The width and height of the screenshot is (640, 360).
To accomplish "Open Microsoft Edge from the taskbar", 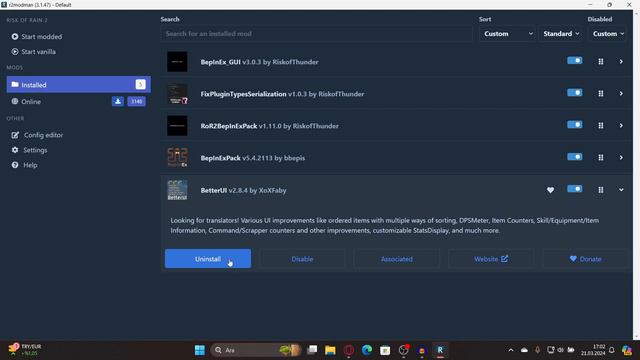I will point(367,350).
